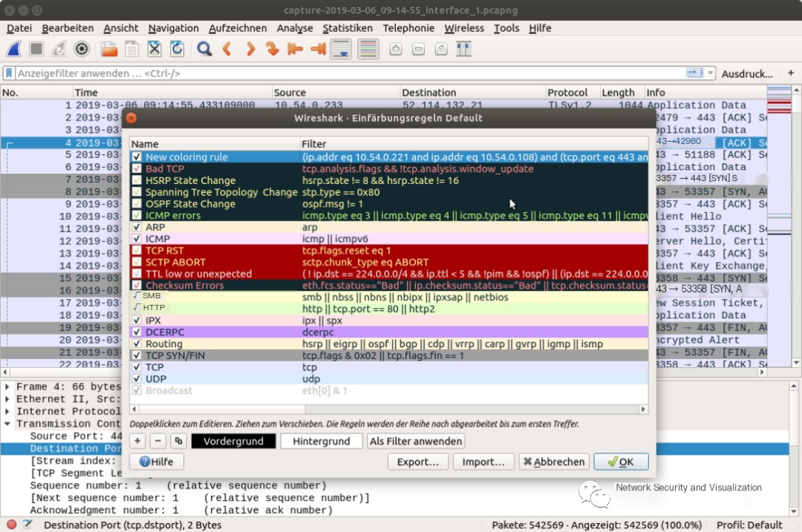Expand Ethernet II tree node

(7, 399)
